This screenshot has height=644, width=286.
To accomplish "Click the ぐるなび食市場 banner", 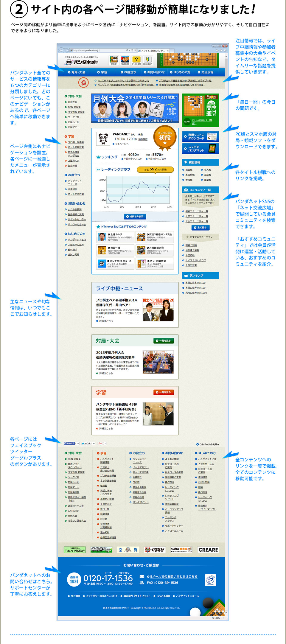I will pos(181,550).
